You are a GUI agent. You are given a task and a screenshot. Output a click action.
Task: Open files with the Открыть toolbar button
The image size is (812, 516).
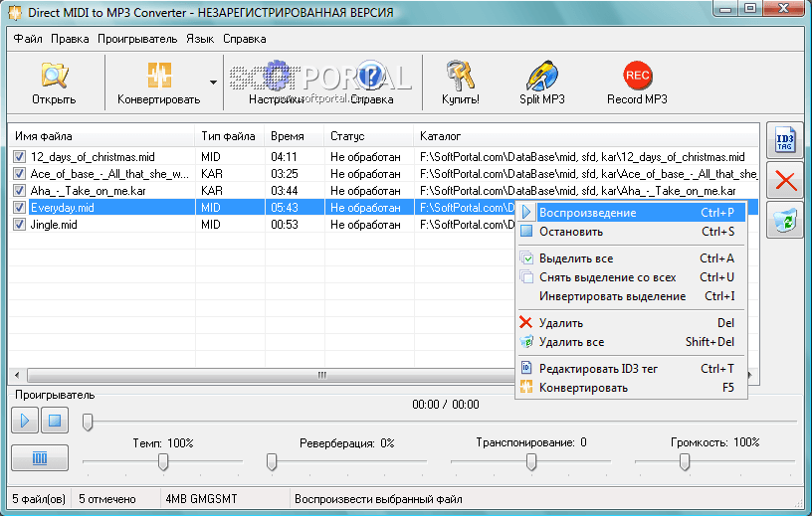click(54, 83)
